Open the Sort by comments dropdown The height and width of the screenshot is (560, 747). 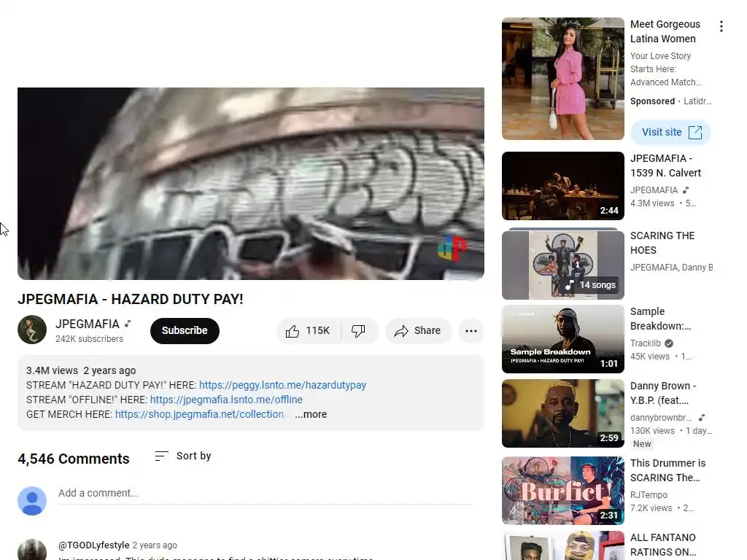click(x=183, y=456)
